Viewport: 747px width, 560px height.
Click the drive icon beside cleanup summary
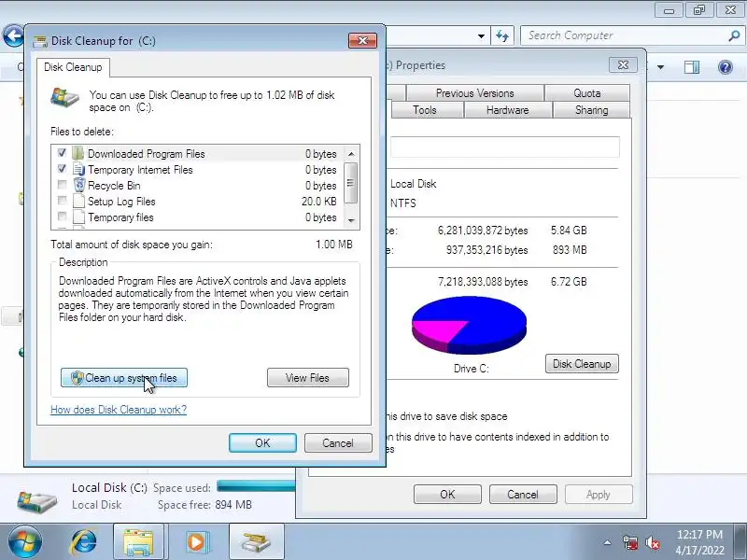[x=64, y=98]
